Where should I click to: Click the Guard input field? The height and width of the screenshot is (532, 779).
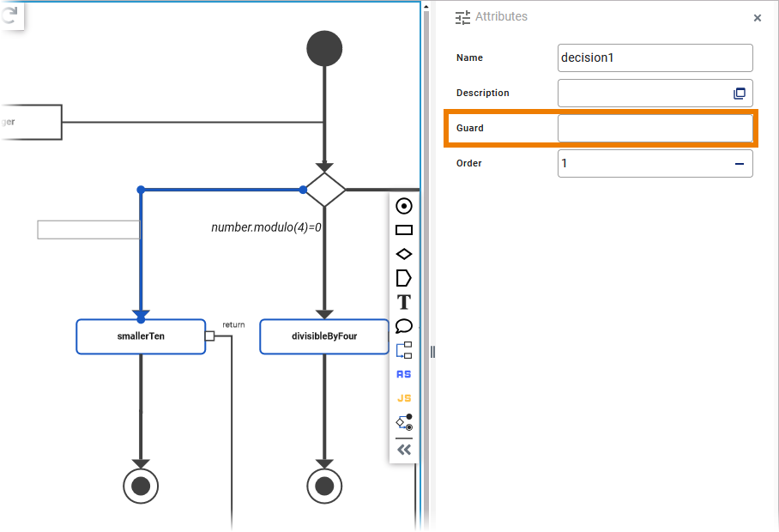[x=655, y=129]
